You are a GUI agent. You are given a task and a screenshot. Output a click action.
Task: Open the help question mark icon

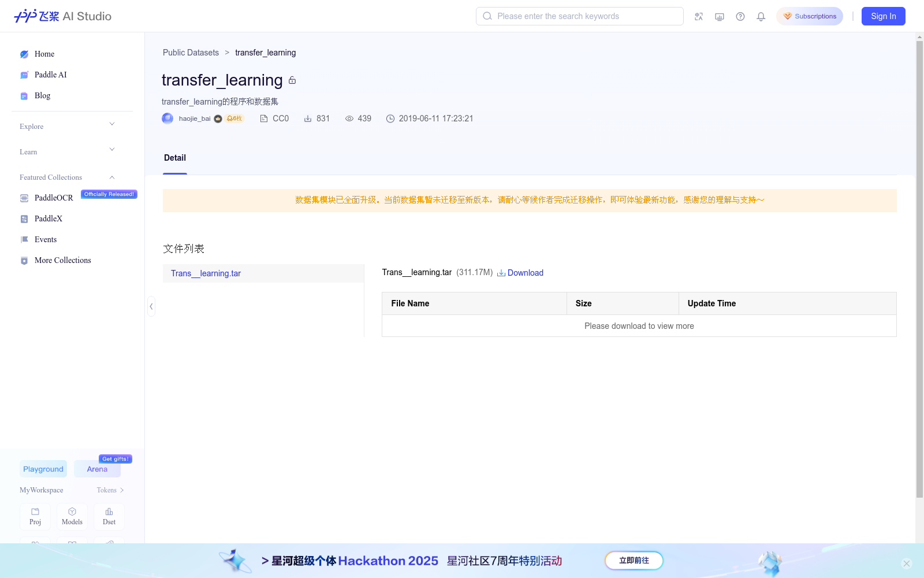pyautogui.click(x=740, y=16)
